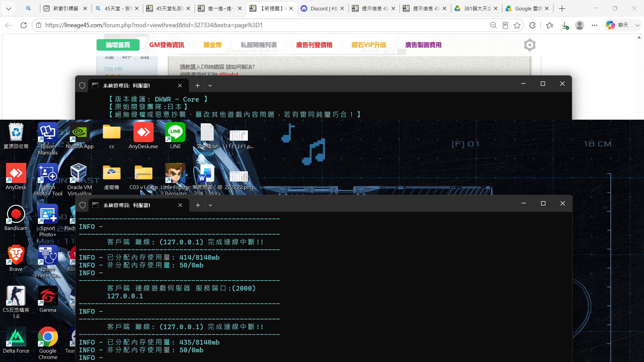Launch AnyDesk.exe desktop icon
644x362 pixels.
(143, 136)
